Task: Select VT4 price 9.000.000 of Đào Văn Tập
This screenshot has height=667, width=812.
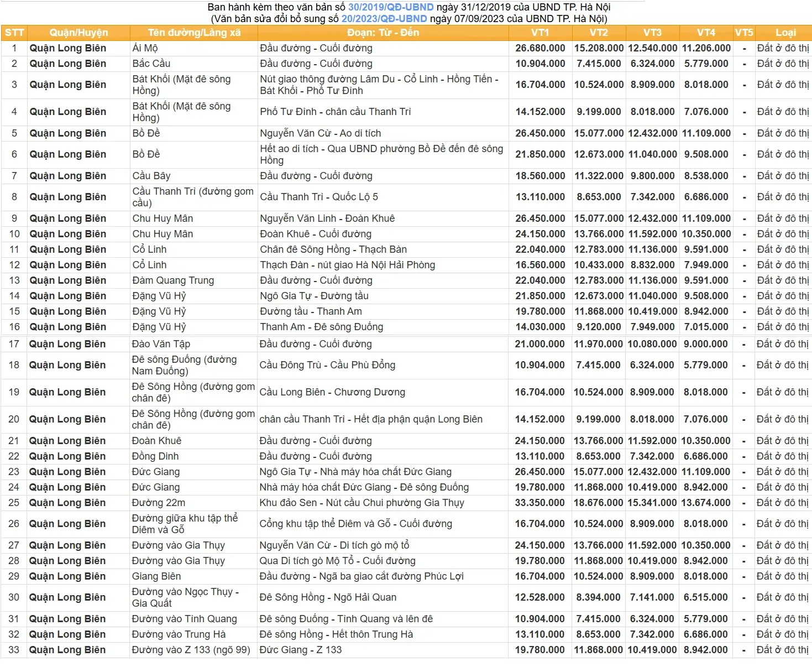Action: (x=705, y=344)
